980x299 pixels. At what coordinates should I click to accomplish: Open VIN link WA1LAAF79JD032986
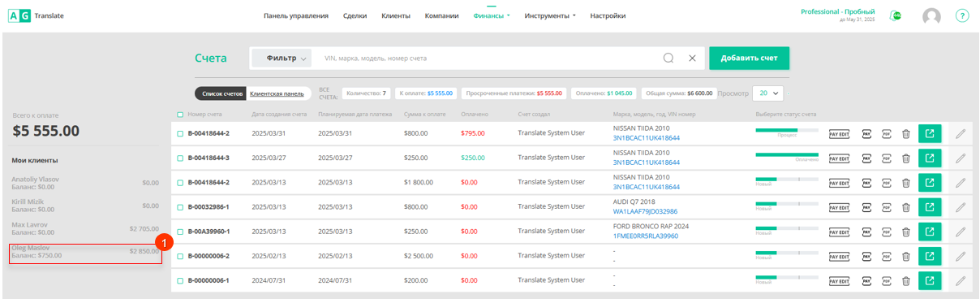point(646,211)
